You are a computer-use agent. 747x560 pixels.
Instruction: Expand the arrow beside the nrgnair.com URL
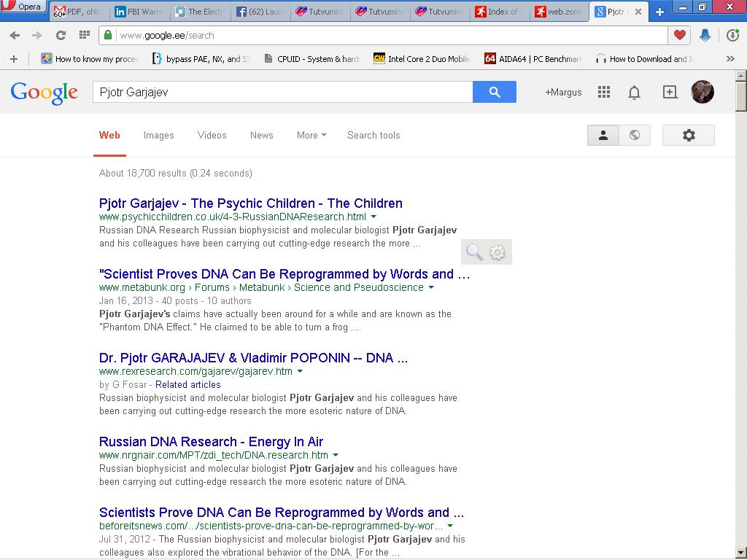[336, 455]
